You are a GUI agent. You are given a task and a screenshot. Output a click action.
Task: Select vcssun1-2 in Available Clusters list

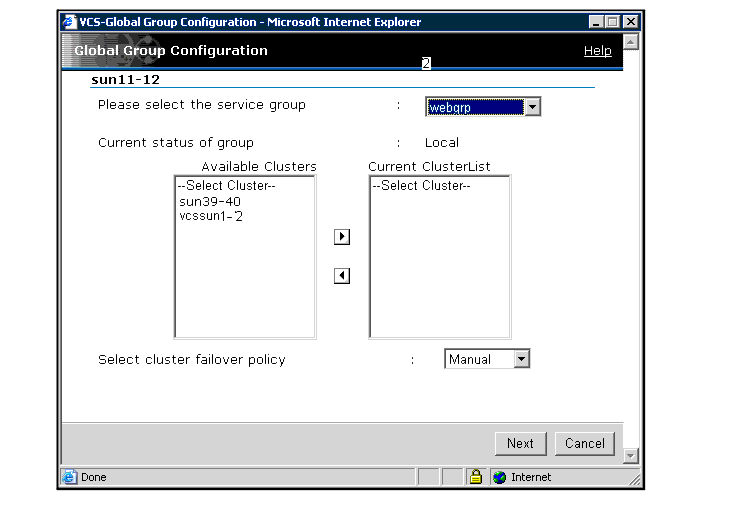212,215
